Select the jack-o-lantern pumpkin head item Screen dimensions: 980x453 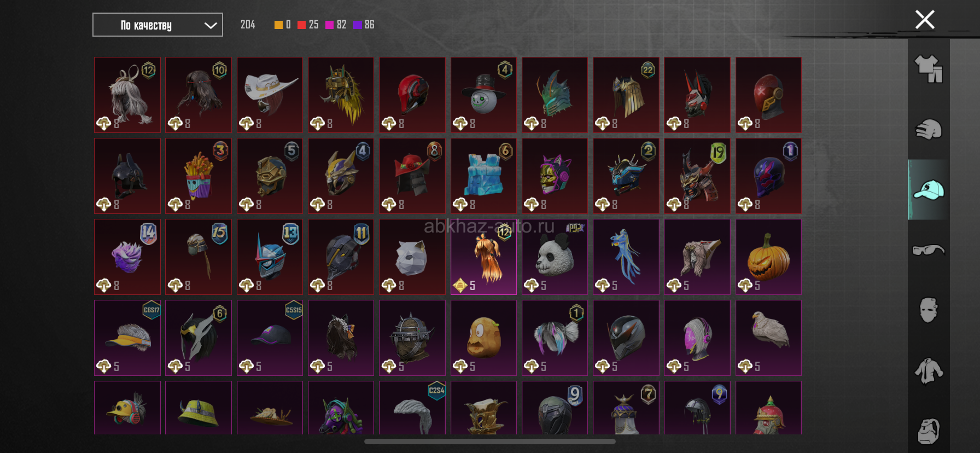click(768, 257)
